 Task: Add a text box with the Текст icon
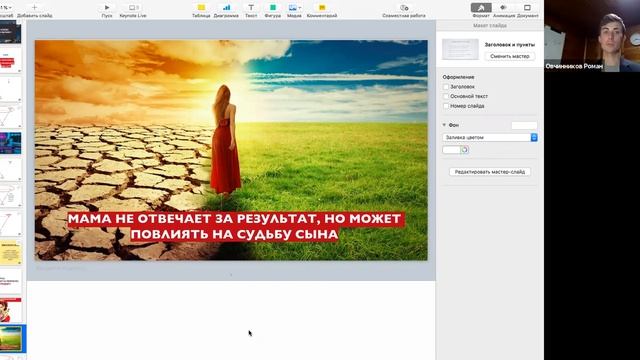pyautogui.click(x=251, y=7)
